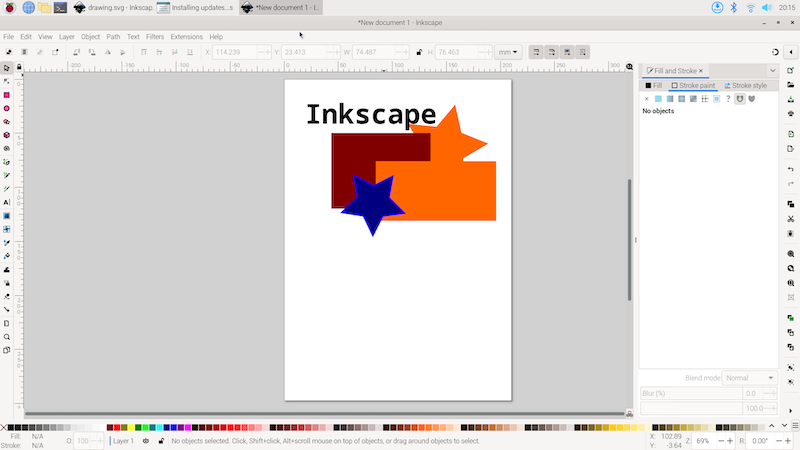Click the linear gradient paint button
The height and width of the screenshot is (450, 800).
pos(670,99)
